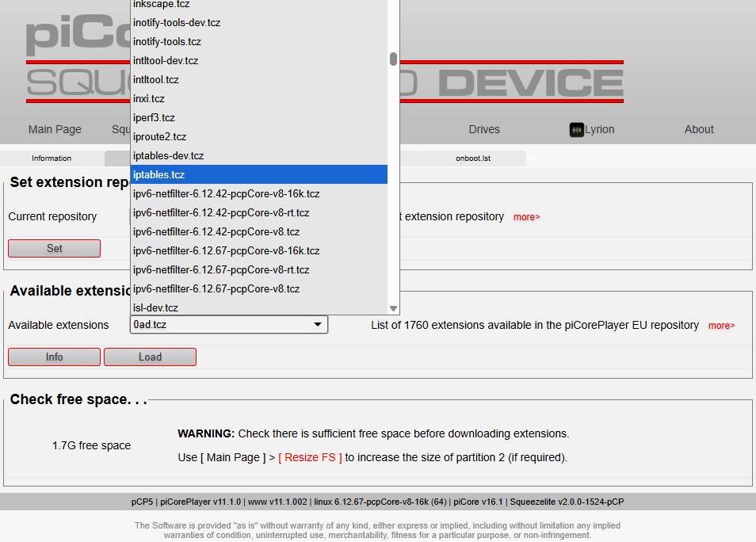Viewport: 756px width, 542px height.
Task: Switch to the Information tab
Action: (52, 158)
